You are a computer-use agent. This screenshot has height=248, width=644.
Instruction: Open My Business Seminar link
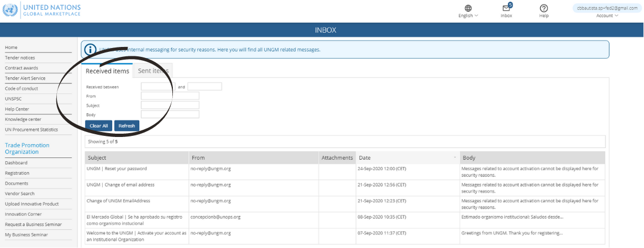tap(27, 235)
